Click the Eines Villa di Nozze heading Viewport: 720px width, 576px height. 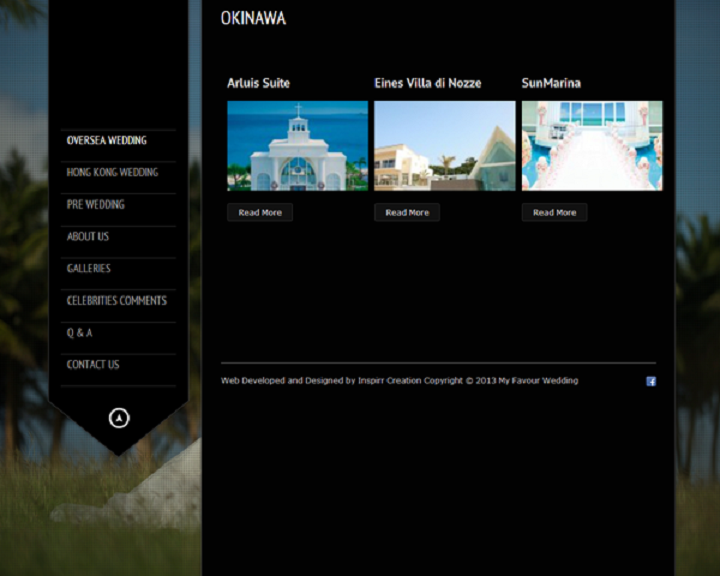click(x=428, y=83)
